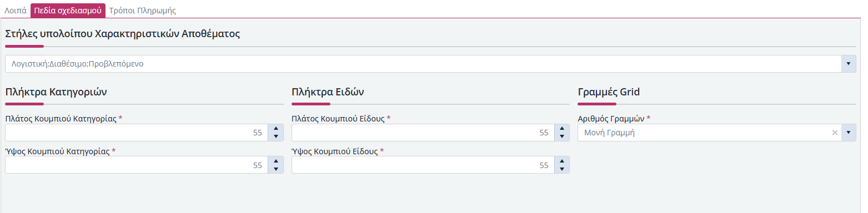Switch to the Λοιπά tab

[16, 11]
